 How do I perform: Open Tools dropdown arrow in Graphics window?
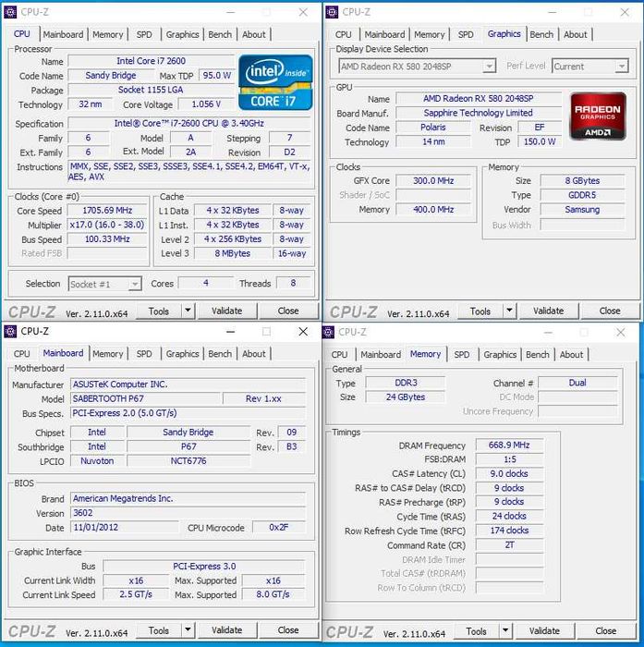click(509, 311)
